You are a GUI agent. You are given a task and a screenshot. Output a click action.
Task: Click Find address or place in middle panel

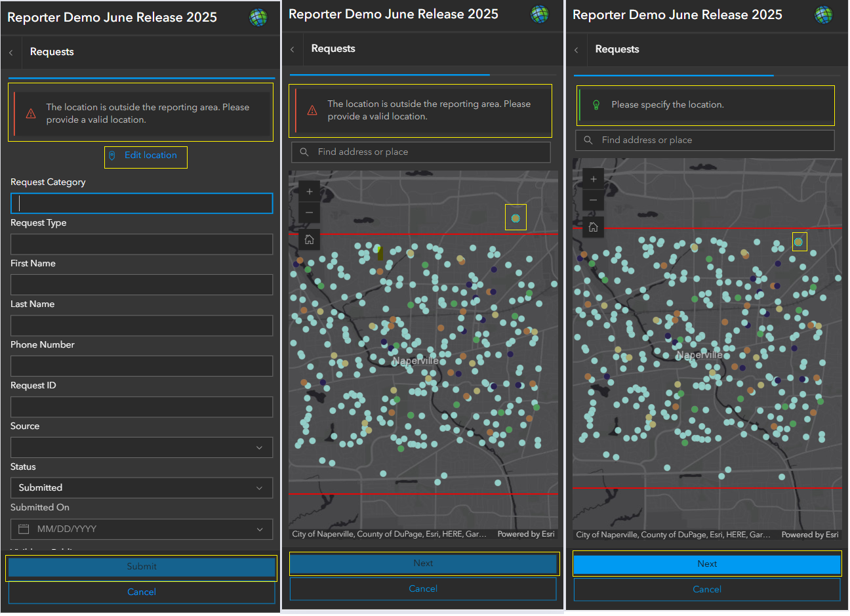(421, 152)
